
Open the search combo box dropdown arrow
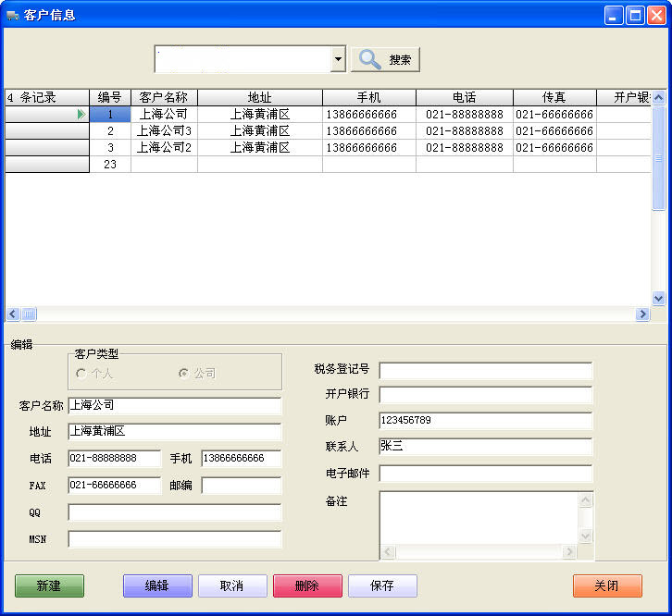point(338,59)
